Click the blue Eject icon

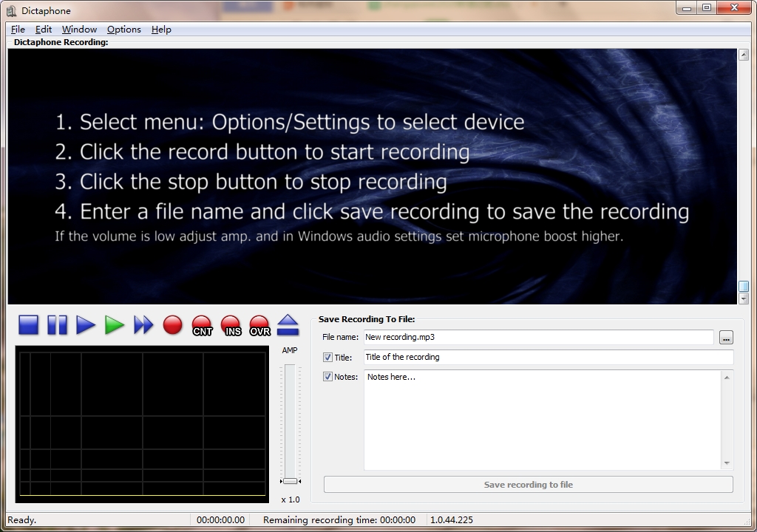click(288, 325)
